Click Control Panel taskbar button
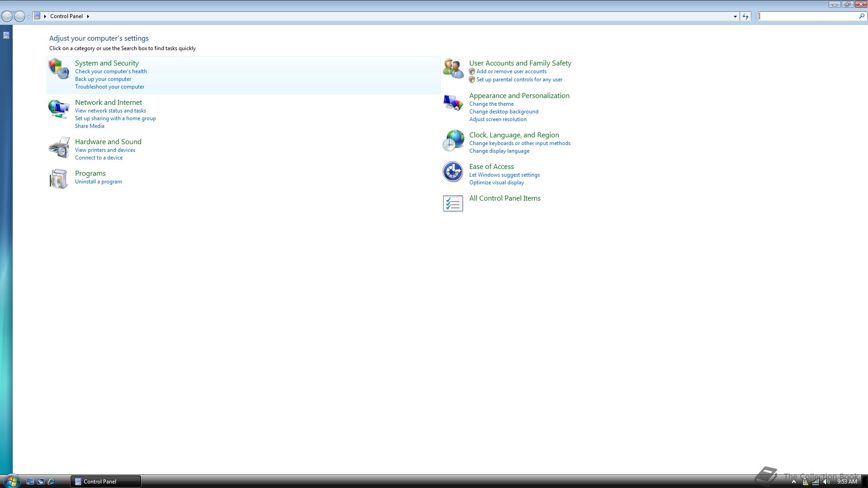This screenshot has height=488, width=868. click(106, 481)
